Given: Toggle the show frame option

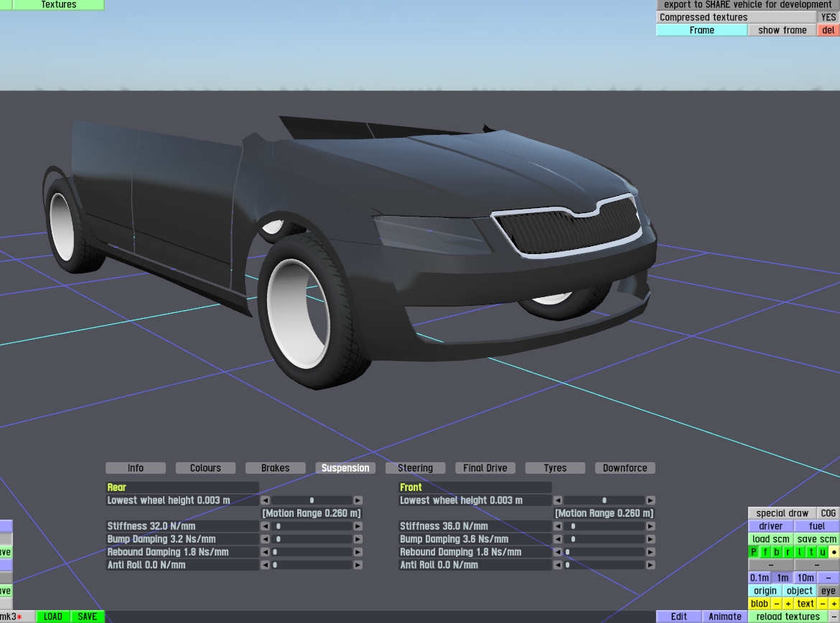Looking at the screenshot, I should 782,30.
